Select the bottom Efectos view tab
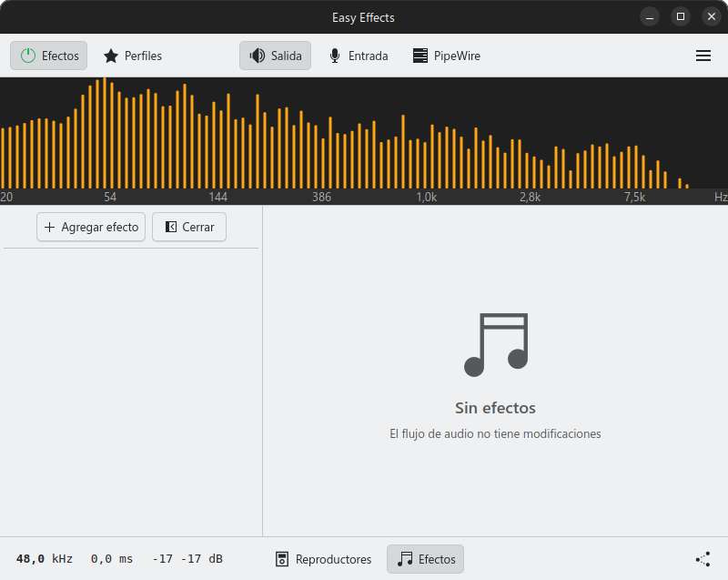 click(x=426, y=559)
